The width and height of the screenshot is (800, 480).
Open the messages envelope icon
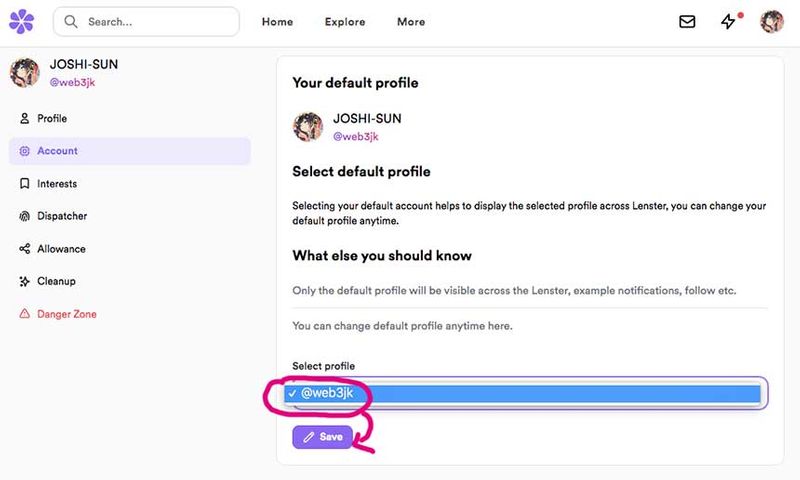click(687, 21)
